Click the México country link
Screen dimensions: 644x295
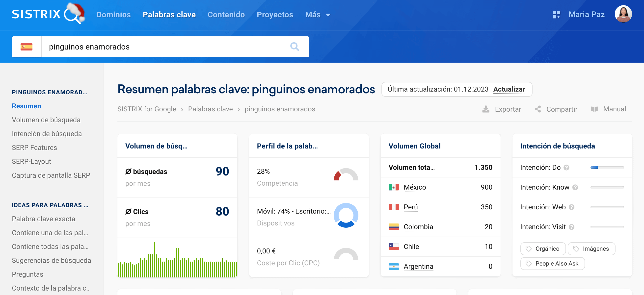[414, 187]
